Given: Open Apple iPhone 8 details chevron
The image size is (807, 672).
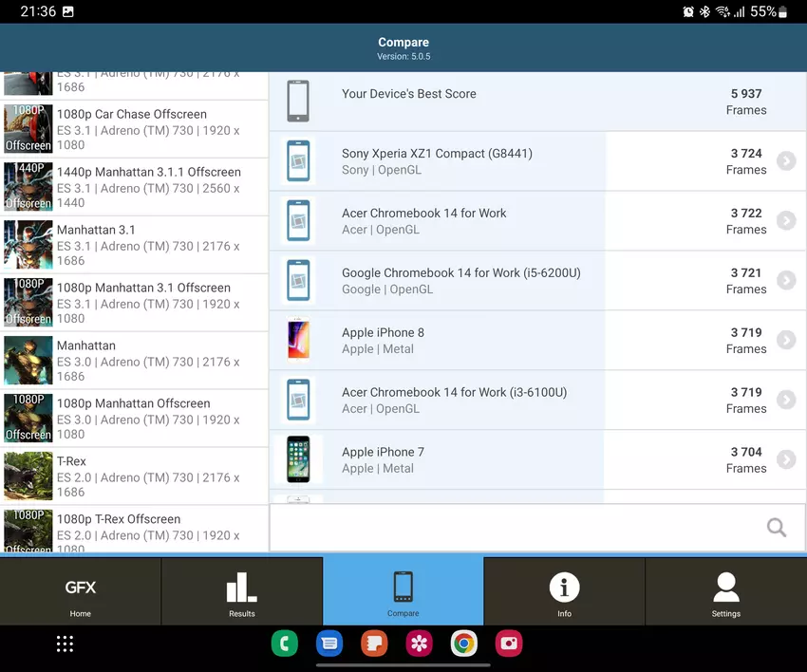Looking at the screenshot, I should (x=785, y=341).
